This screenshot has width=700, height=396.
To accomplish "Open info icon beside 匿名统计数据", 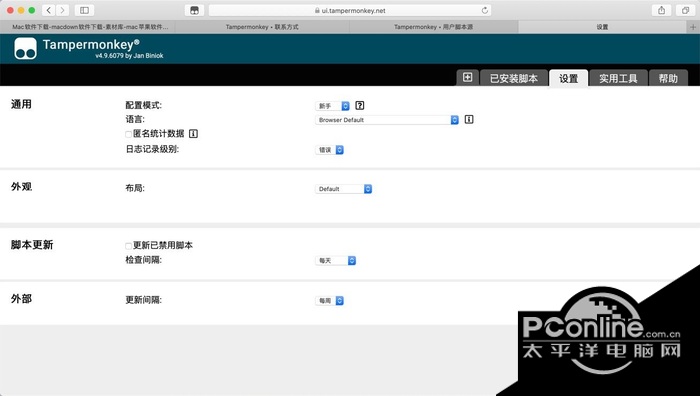I will coord(193,133).
